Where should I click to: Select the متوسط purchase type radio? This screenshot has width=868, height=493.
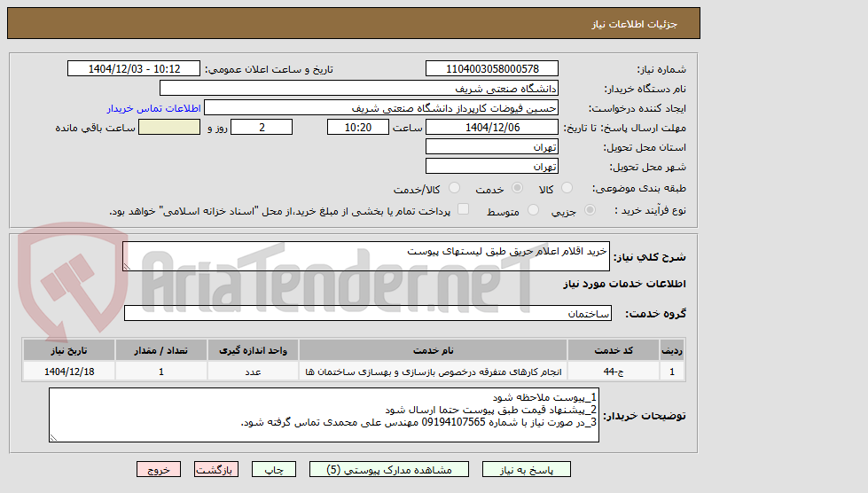click(x=533, y=210)
